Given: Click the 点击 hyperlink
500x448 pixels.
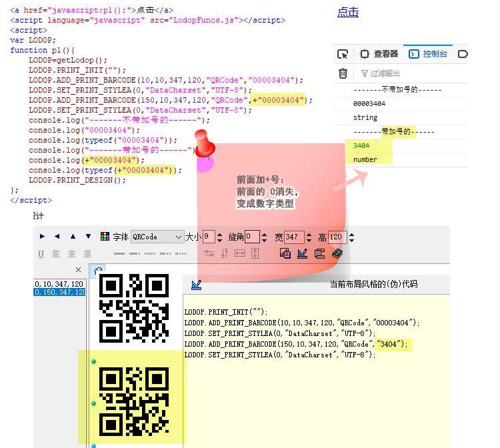Looking at the screenshot, I should point(348,12).
